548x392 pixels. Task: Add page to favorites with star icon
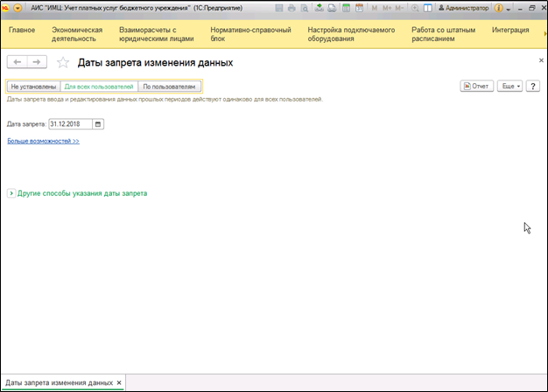(x=62, y=63)
